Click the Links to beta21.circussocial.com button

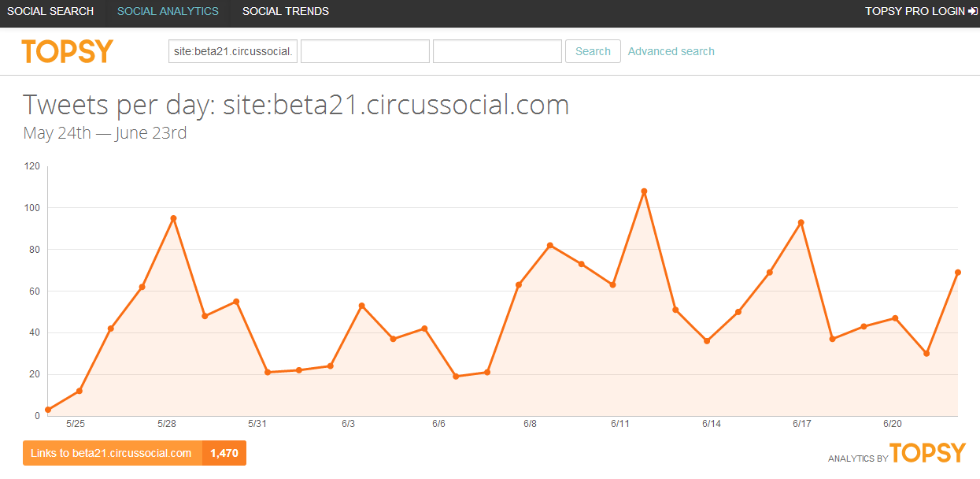point(111,453)
